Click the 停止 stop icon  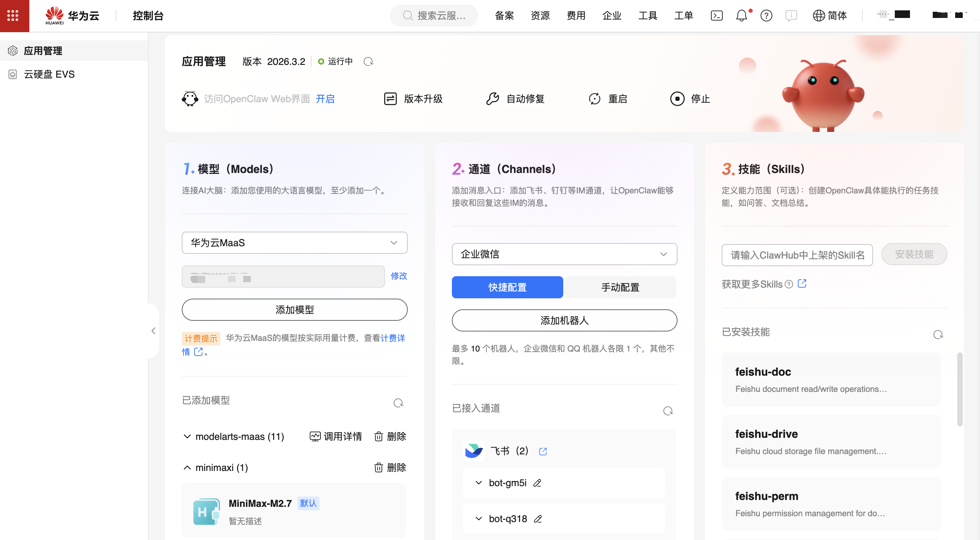point(677,99)
